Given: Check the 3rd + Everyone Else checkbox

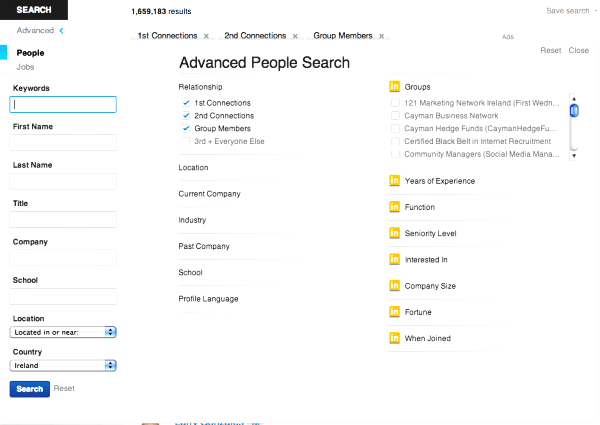Looking at the screenshot, I should (186, 141).
